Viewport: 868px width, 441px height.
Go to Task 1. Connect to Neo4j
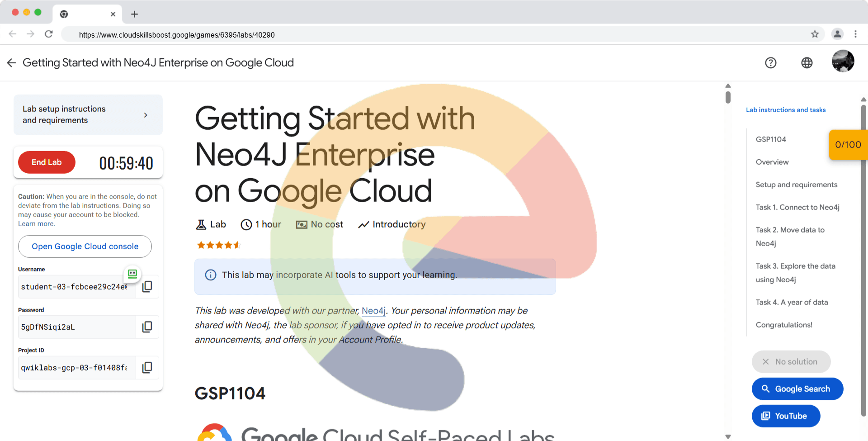(x=797, y=207)
